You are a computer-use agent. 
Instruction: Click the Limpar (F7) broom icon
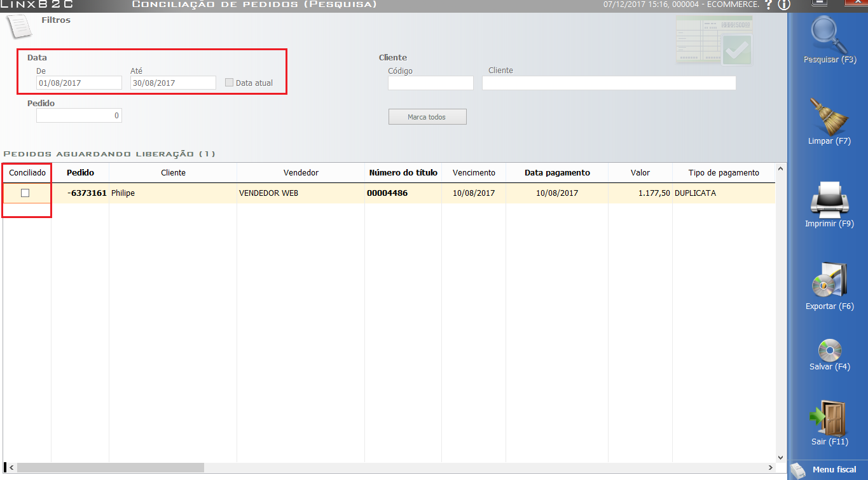[x=829, y=116]
